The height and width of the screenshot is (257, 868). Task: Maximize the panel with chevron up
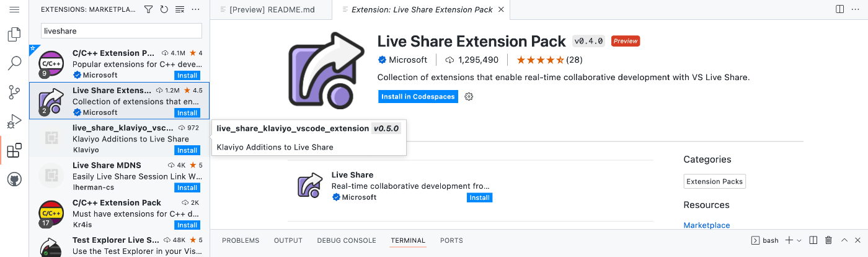click(x=844, y=240)
